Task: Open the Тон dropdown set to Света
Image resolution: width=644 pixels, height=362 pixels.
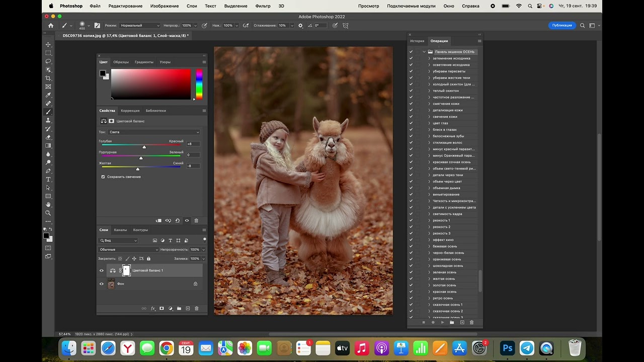Action: tap(154, 132)
